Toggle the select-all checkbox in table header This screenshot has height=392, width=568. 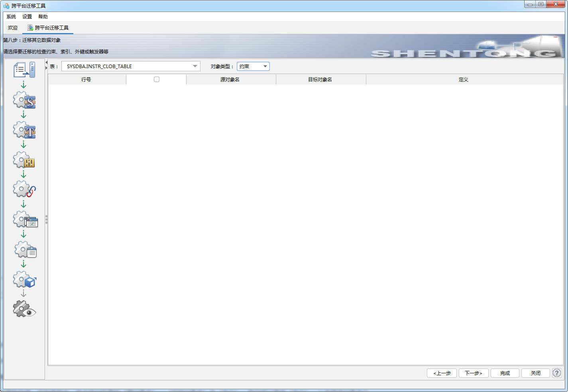(x=156, y=79)
